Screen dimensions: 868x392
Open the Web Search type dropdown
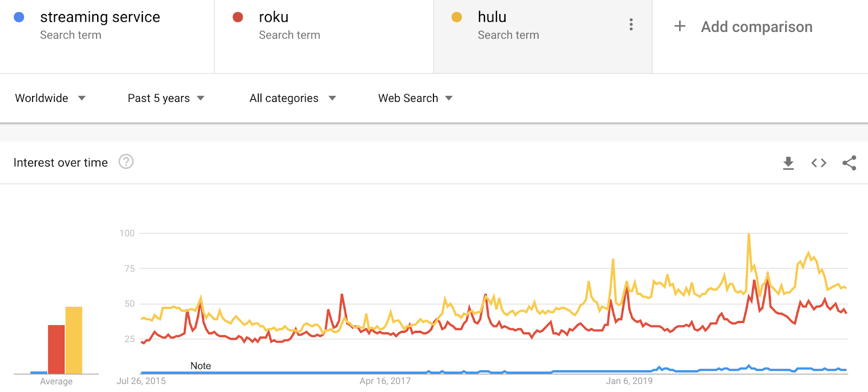point(416,98)
